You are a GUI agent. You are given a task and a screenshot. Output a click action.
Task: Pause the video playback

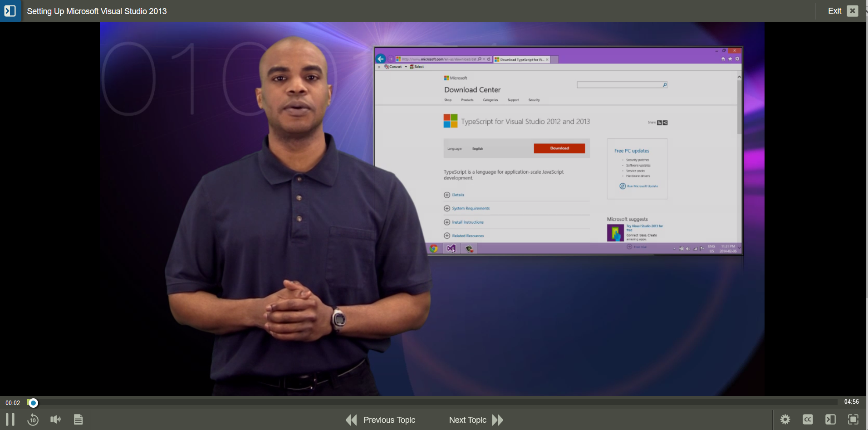[10, 420]
